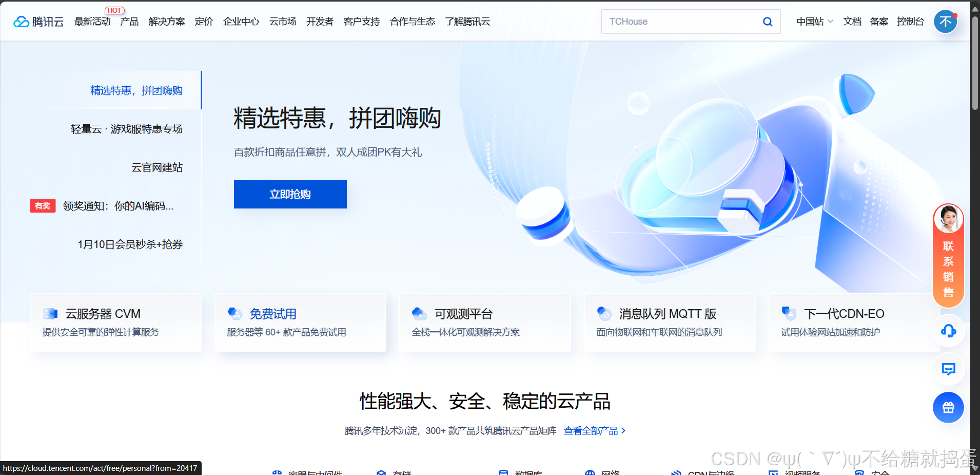This screenshot has width=980, height=475.
Task: Click the 精选特惠，拼团嗨购 hero heading
Action: 337,118
